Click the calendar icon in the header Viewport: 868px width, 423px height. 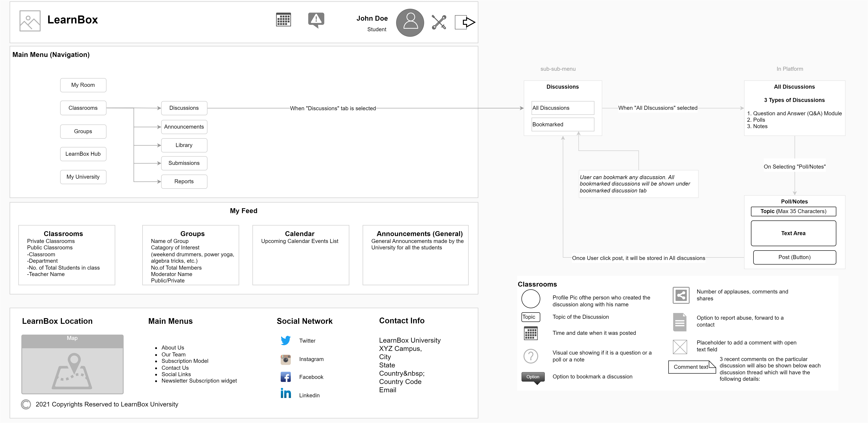pos(283,20)
